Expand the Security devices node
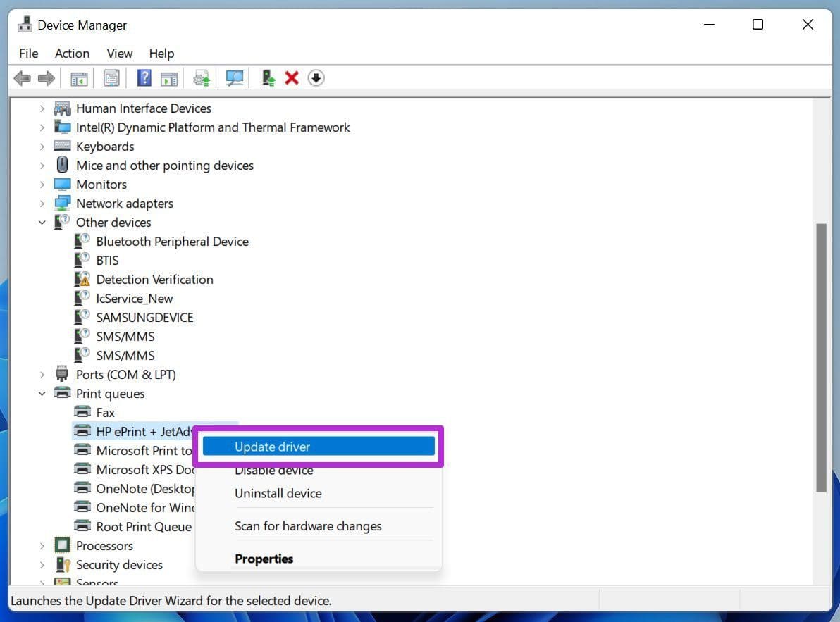840x622 pixels. coord(42,565)
